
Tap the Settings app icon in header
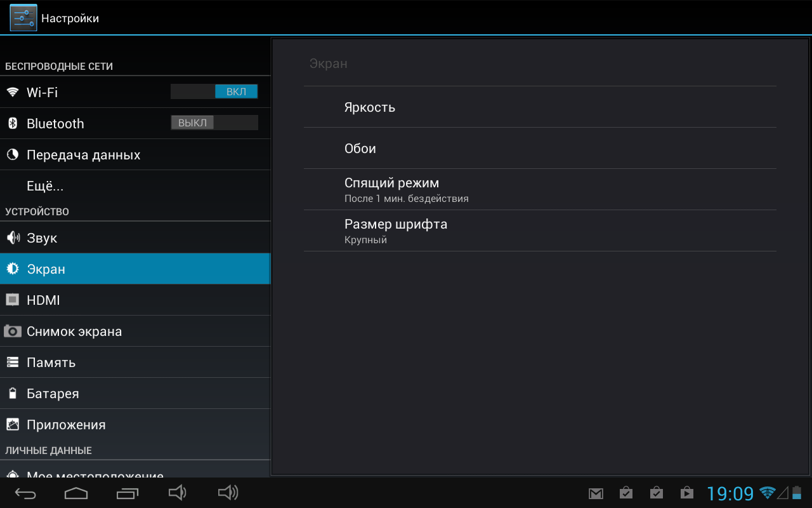coord(23,18)
